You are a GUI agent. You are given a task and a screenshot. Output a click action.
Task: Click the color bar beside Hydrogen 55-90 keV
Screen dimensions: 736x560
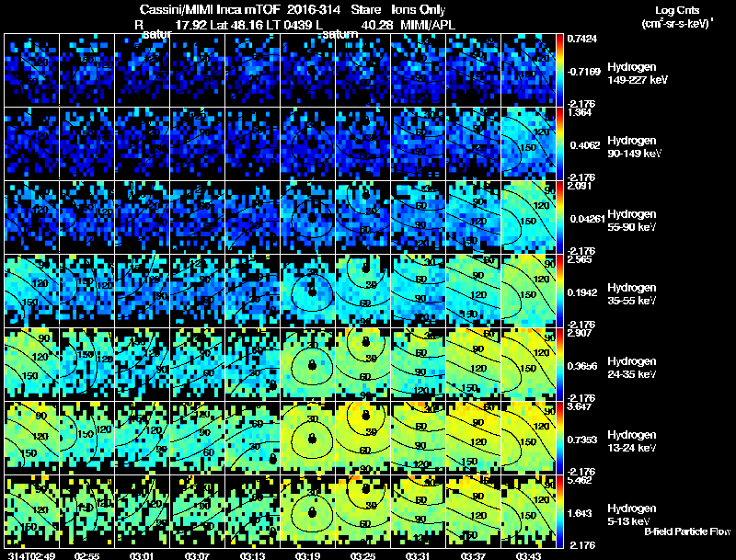(559, 218)
